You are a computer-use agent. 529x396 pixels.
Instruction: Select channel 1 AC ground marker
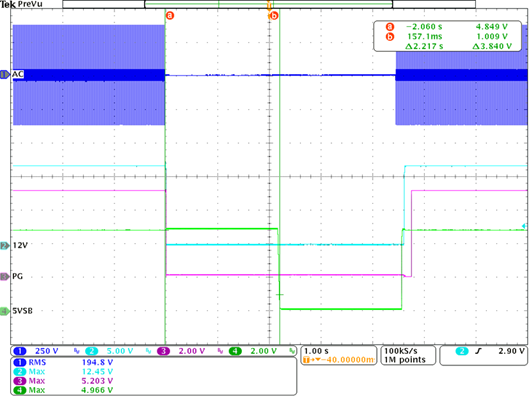[5, 74]
